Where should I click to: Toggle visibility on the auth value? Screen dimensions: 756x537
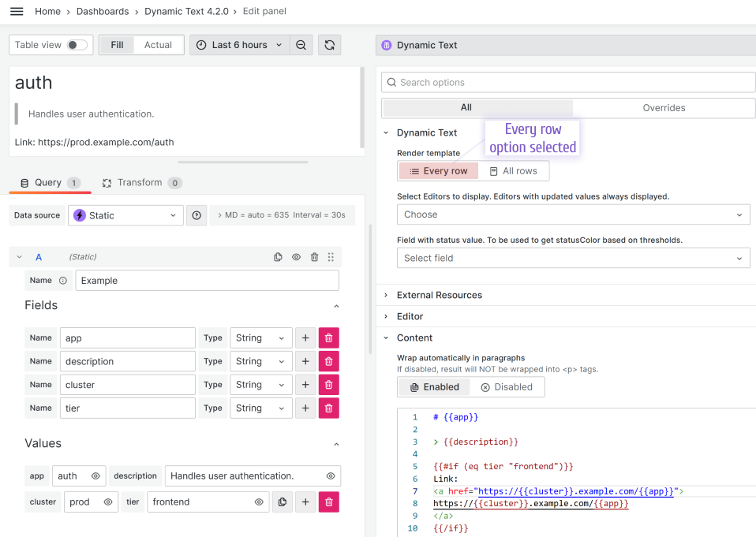96,475
